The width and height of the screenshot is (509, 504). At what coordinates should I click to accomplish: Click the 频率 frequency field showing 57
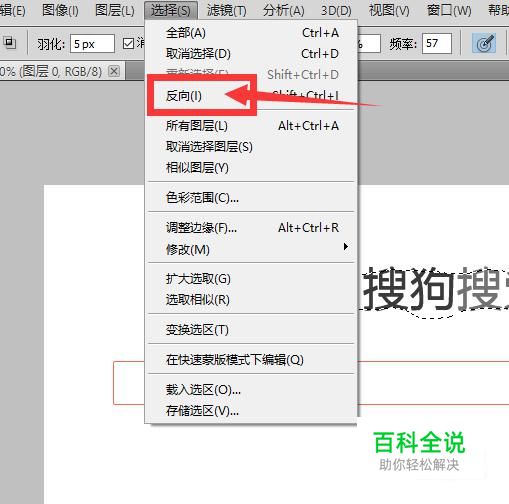coord(437,43)
